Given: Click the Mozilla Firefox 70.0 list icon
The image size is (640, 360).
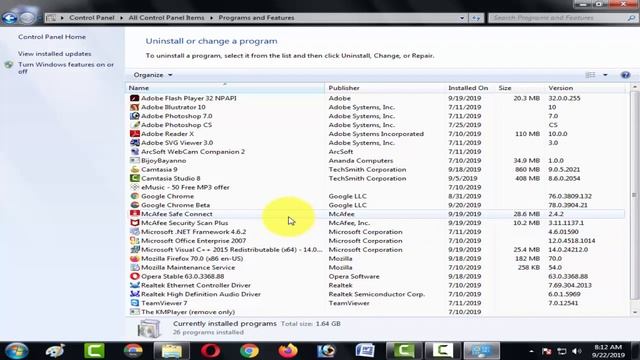Looking at the screenshot, I should [134, 258].
